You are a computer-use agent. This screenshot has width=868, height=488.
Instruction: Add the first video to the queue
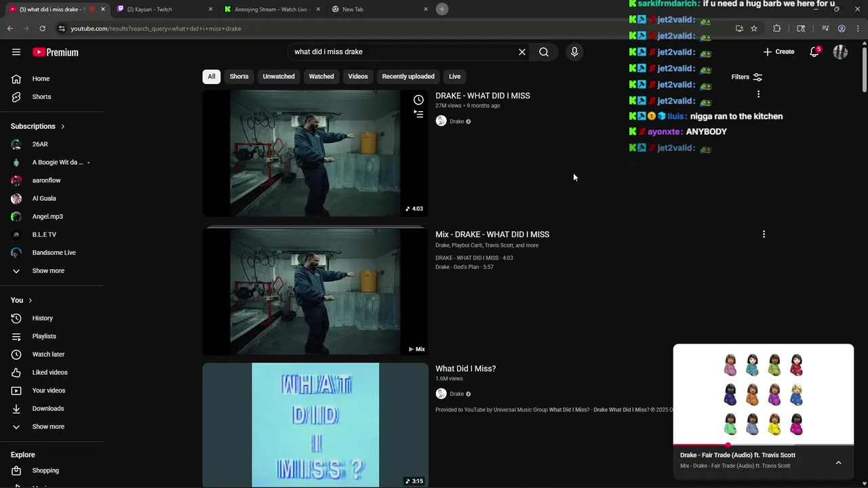[x=418, y=114]
